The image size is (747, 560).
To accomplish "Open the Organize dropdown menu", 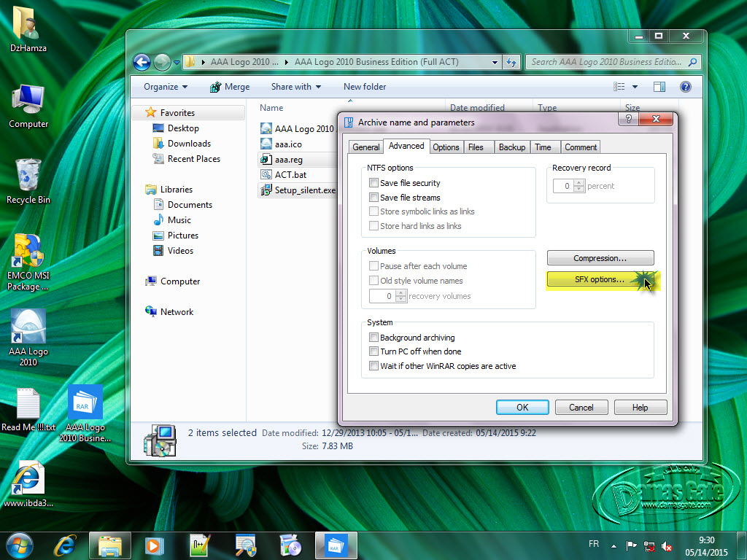I will click(166, 87).
